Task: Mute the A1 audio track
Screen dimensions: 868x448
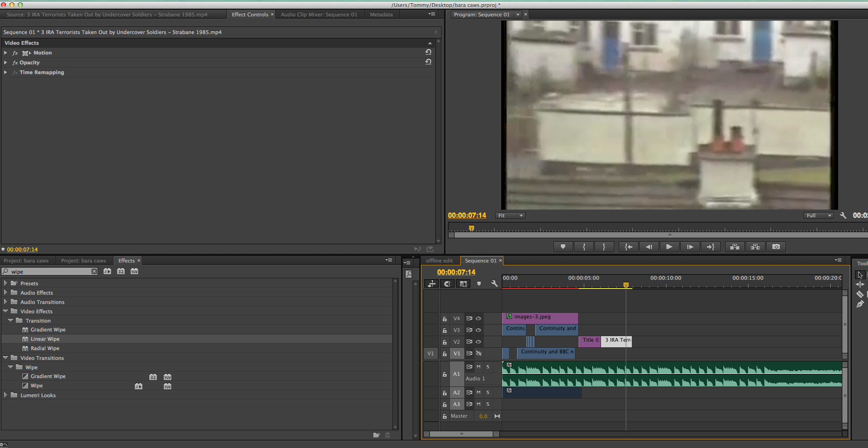Action: pos(478,367)
